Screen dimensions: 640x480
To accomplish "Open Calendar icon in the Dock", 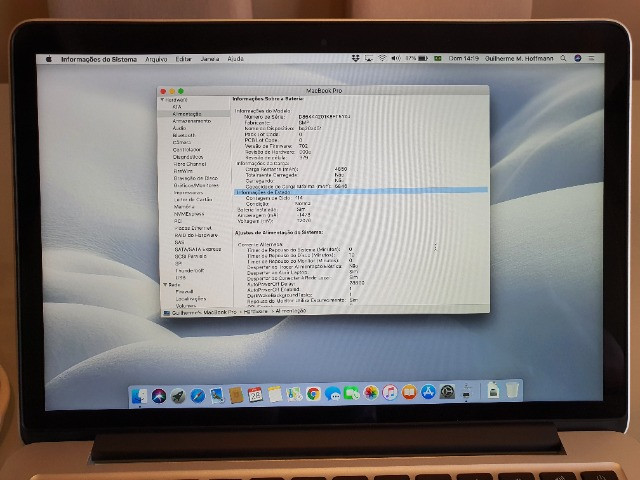I will (256, 395).
